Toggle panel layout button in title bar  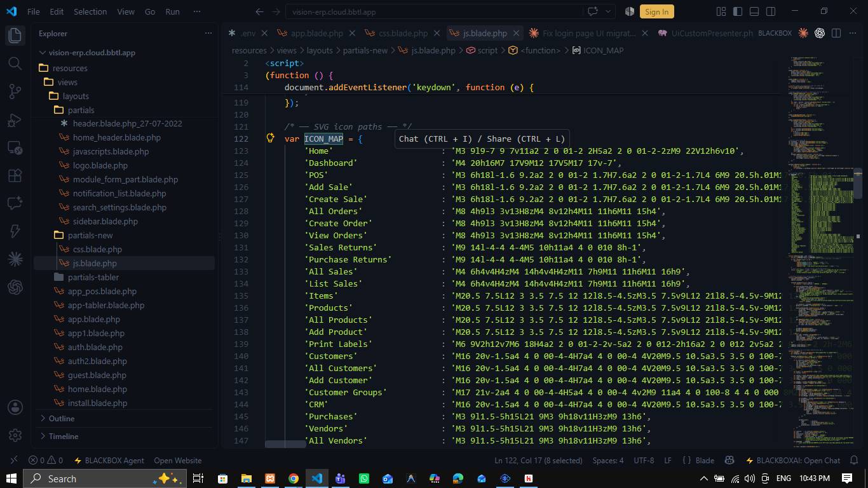(754, 11)
